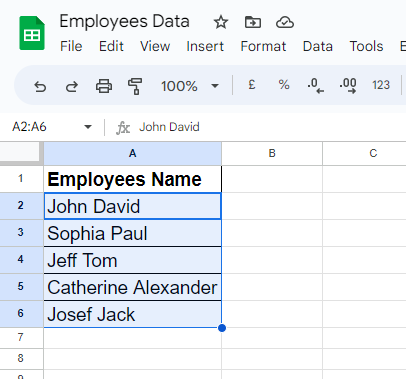
Task: Click the Employees Name header cell
Action: (x=133, y=179)
